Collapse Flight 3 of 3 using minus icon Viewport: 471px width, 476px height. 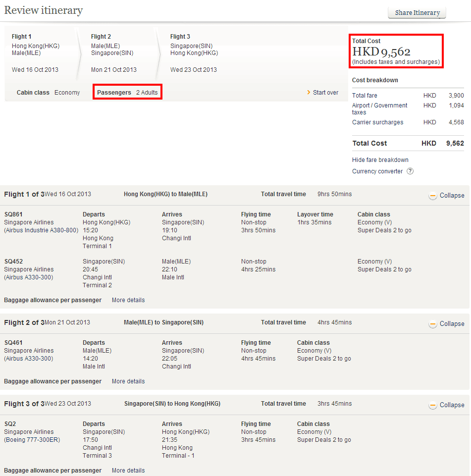pos(433,405)
